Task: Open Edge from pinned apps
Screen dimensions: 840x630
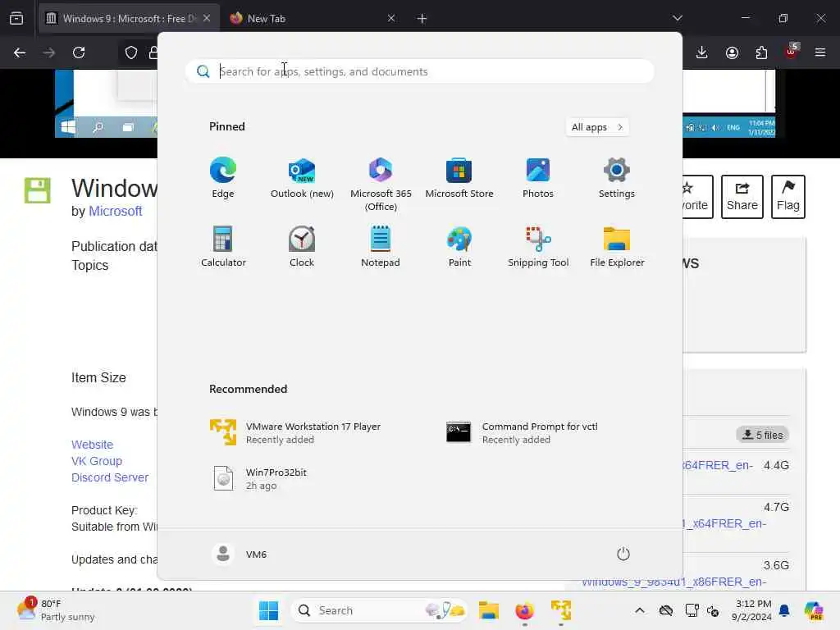Action: (223, 178)
